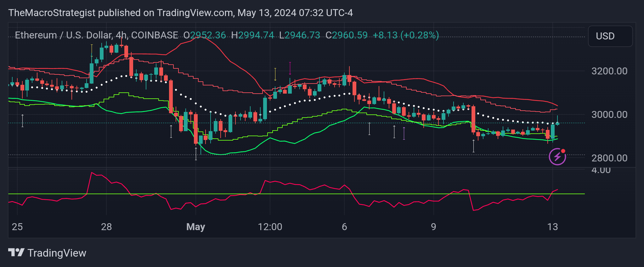
Task: Click the 3200.00 price axis label
Action: click(x=609, y=71)
